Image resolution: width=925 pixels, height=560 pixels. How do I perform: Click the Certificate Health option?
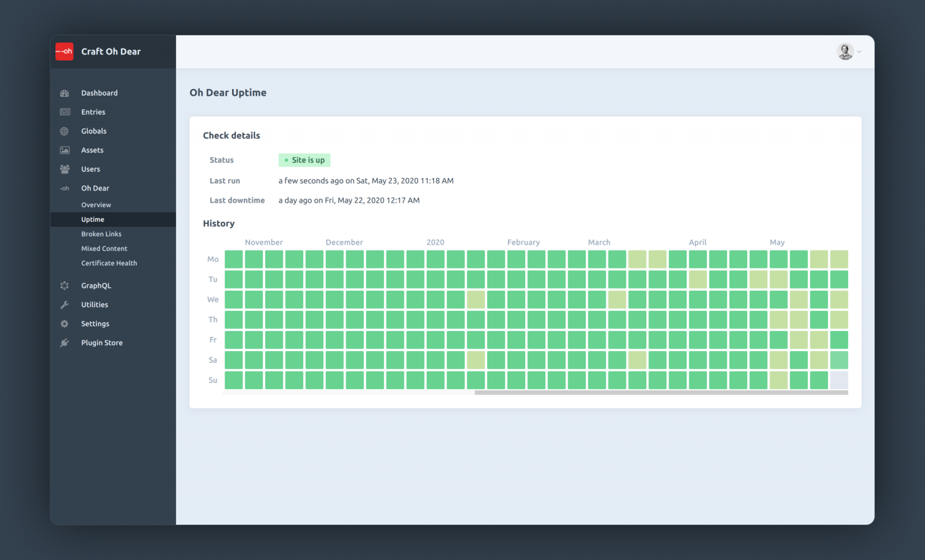tap(109, 263)
